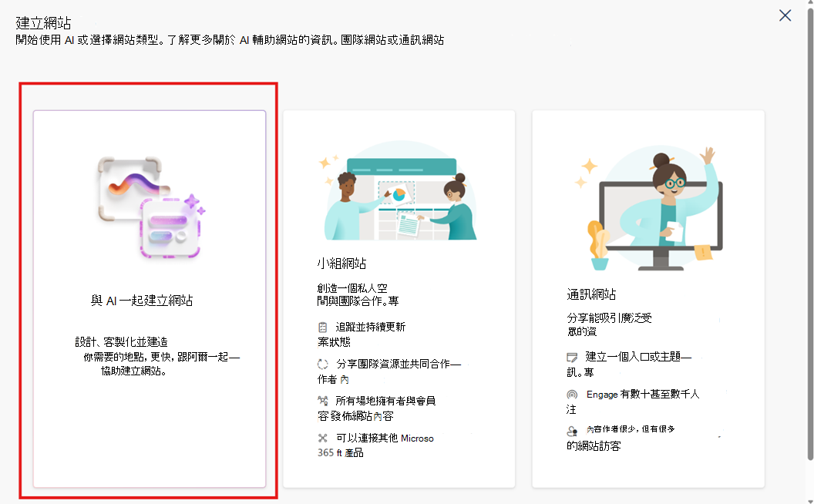
Task: Click the text 創造一個私人空
Action: (352, 288)
